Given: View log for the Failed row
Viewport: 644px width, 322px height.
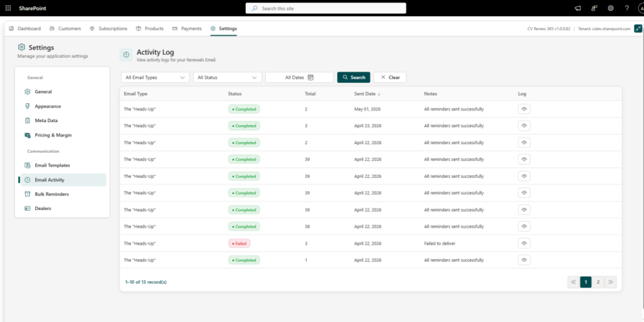Looking at the screenshot, I should click(x=524, y=243).
